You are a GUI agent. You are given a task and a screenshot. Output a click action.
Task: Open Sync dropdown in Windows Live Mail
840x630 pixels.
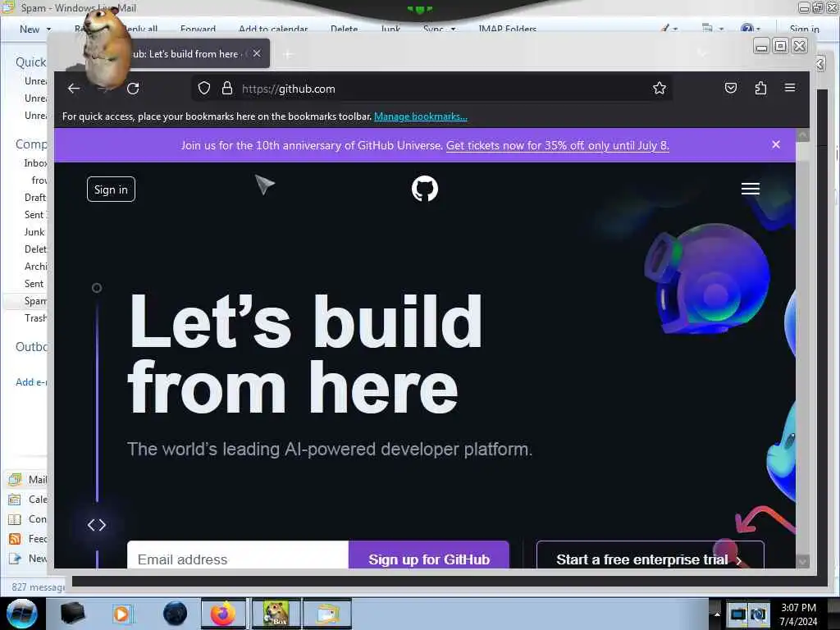[x=439, y=29]
